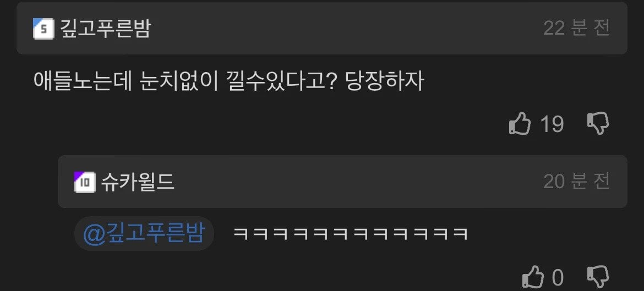Give a thumbs down to 슈카월드's reply

598,277
